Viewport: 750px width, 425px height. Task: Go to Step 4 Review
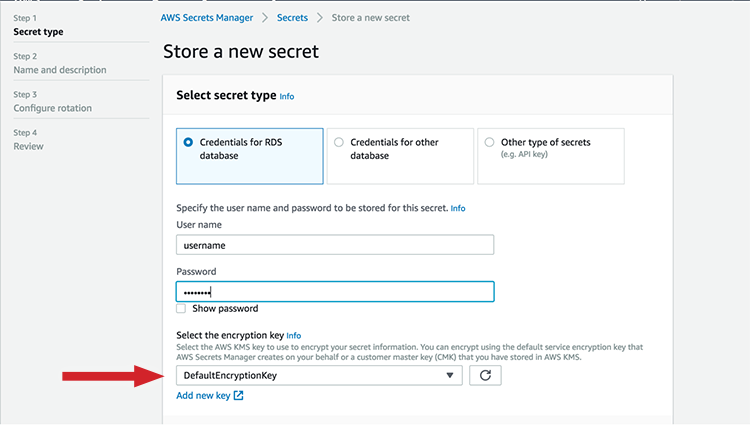28,146
